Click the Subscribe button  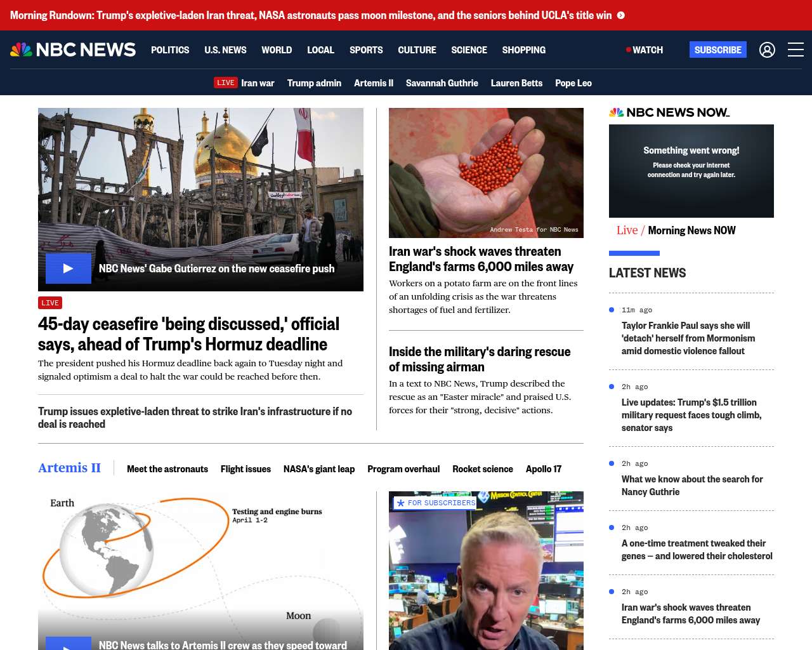click(718, 50)
